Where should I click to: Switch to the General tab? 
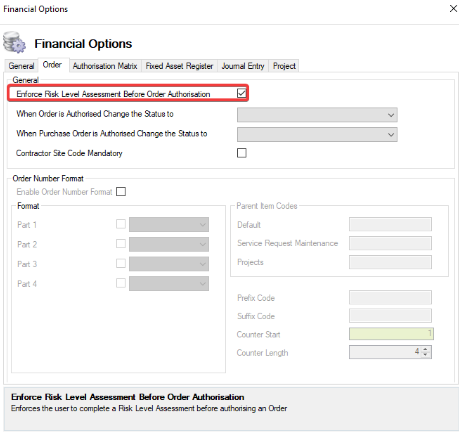coord(21,66)
